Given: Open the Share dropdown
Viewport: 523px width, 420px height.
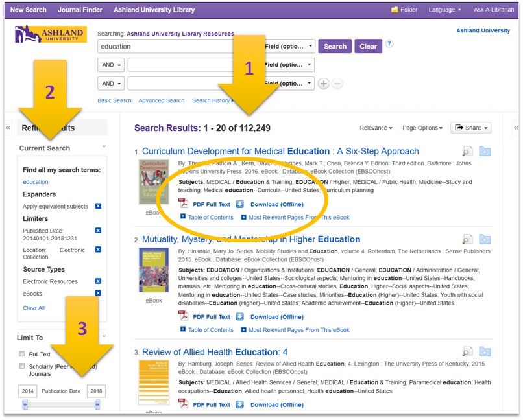Looking at the screenshot, I should click(470, 128).
